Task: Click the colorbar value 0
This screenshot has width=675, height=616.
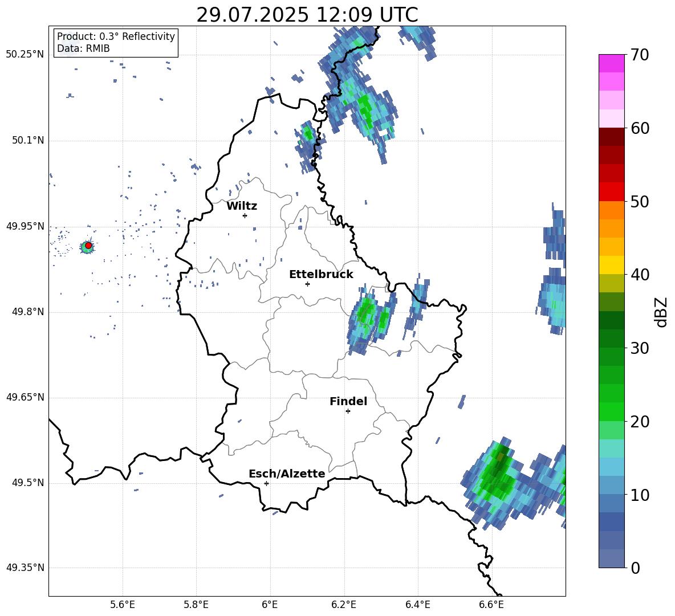Action: point(635,568)
